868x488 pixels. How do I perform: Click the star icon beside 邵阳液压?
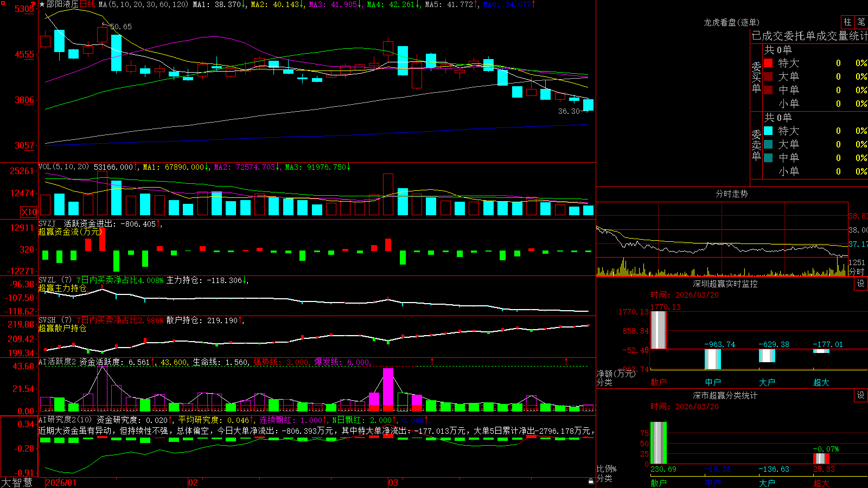click(42, 4)
